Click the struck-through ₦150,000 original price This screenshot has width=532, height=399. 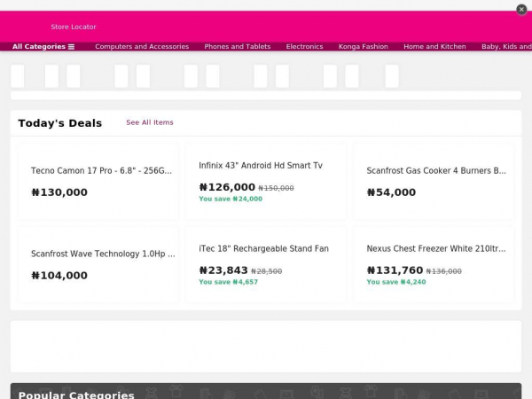[x=276, y=188]
